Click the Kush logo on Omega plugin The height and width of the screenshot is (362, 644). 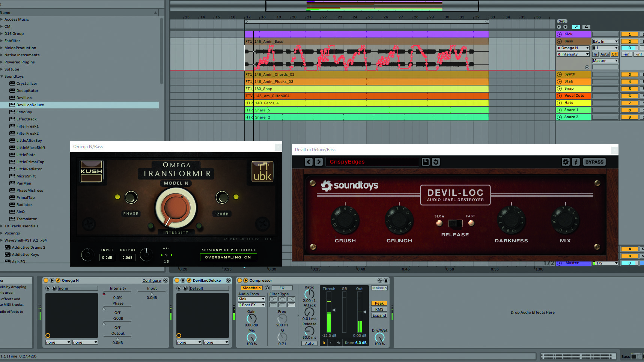91,171
